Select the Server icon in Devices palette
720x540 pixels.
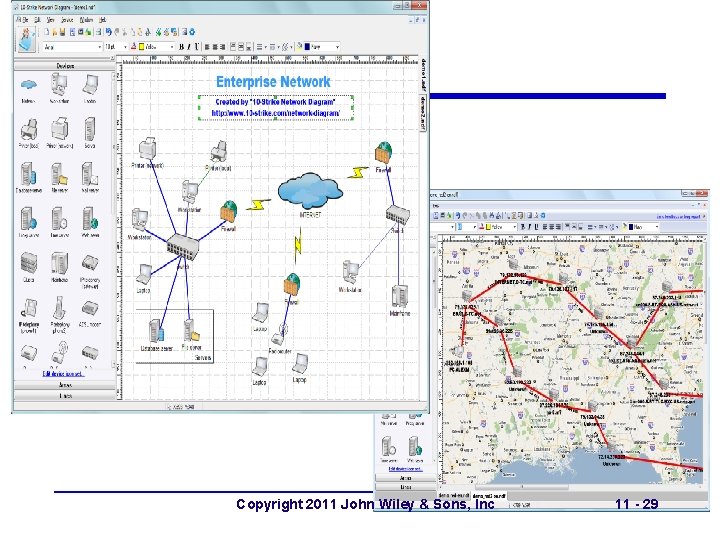[90, 129]
